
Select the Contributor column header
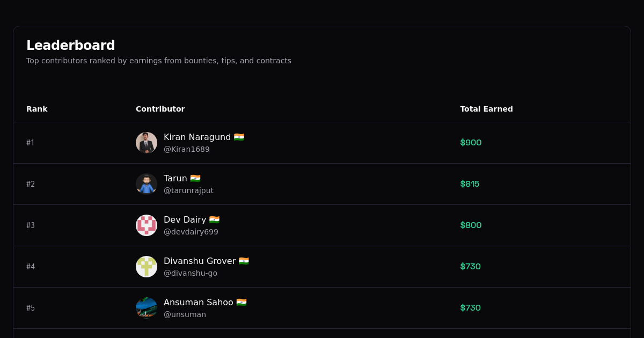(160, 109)
